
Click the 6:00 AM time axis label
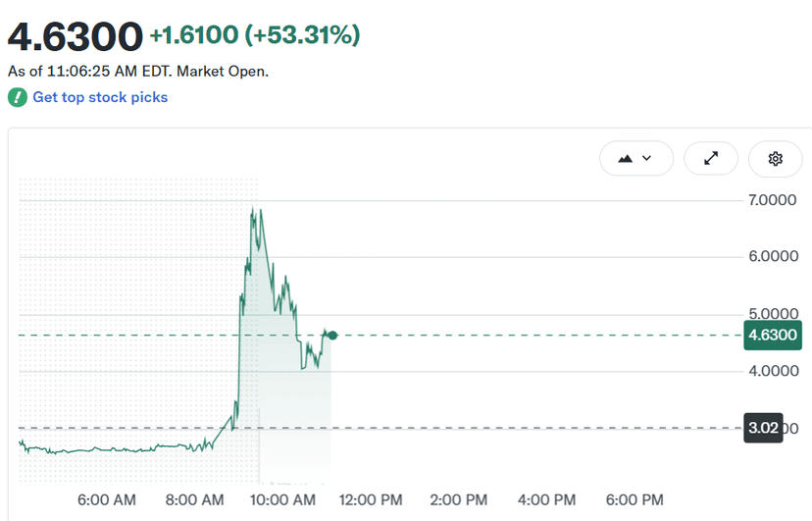point(107,499)
